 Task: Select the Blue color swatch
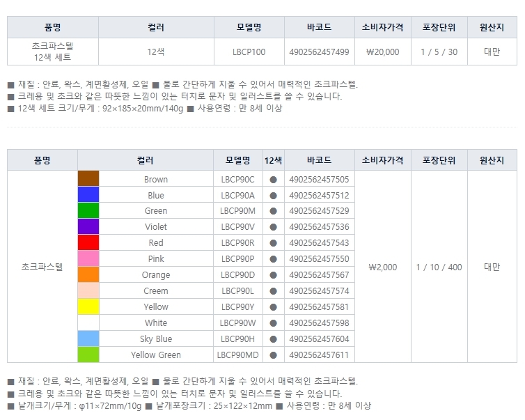click(x=88, y=195)
